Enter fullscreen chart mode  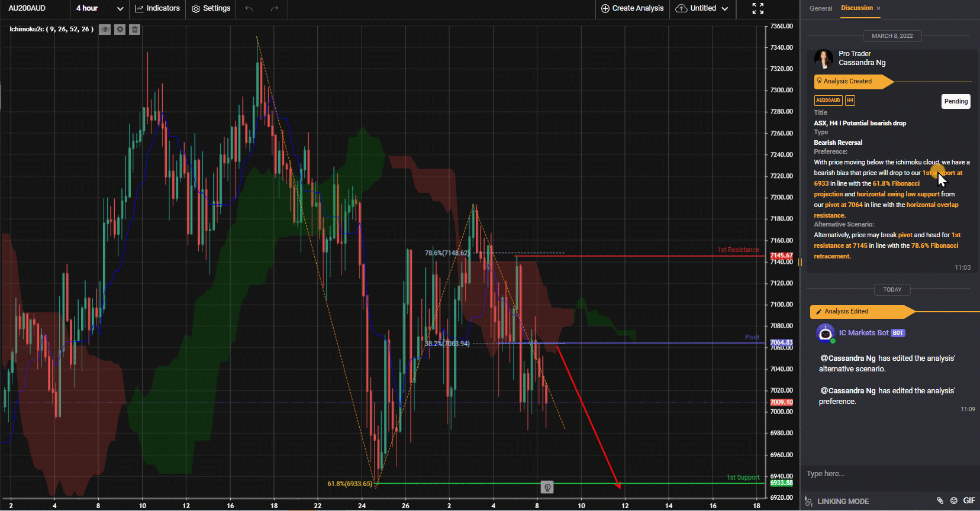[x=758, y=8]
